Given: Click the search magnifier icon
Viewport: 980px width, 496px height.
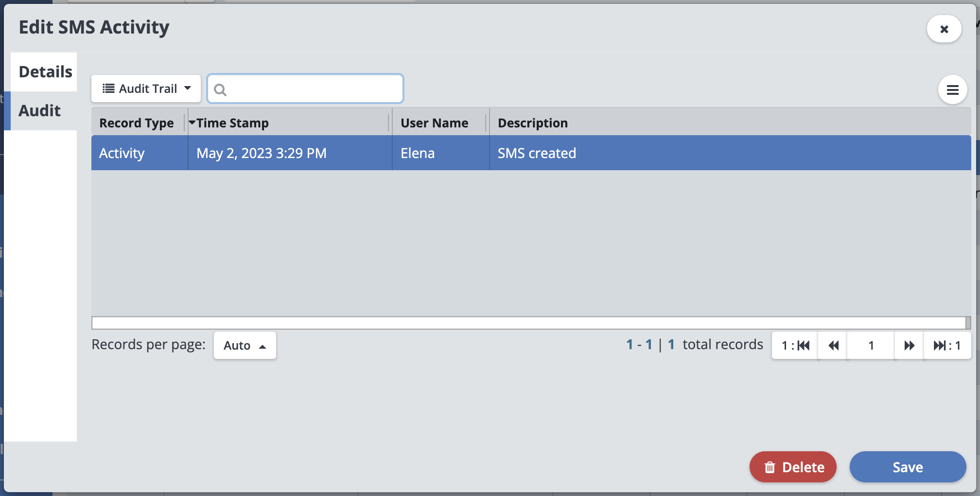Looking at the screenshot, I should (220, 90).
